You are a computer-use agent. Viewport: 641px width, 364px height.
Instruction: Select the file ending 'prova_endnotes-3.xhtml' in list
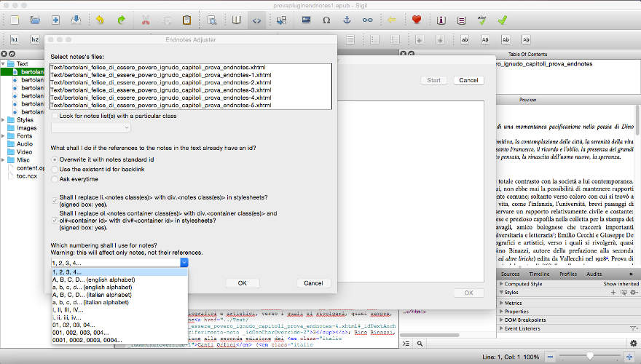(x=191, y=90)
